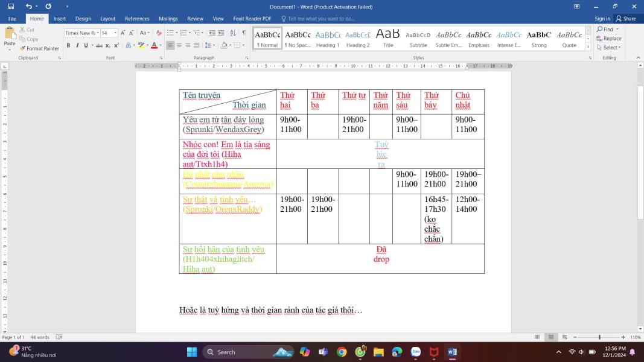This screenshot has height=362, width=644.
Task: Open Zalo from the Windows taskbar
Action: pos(415,352)
